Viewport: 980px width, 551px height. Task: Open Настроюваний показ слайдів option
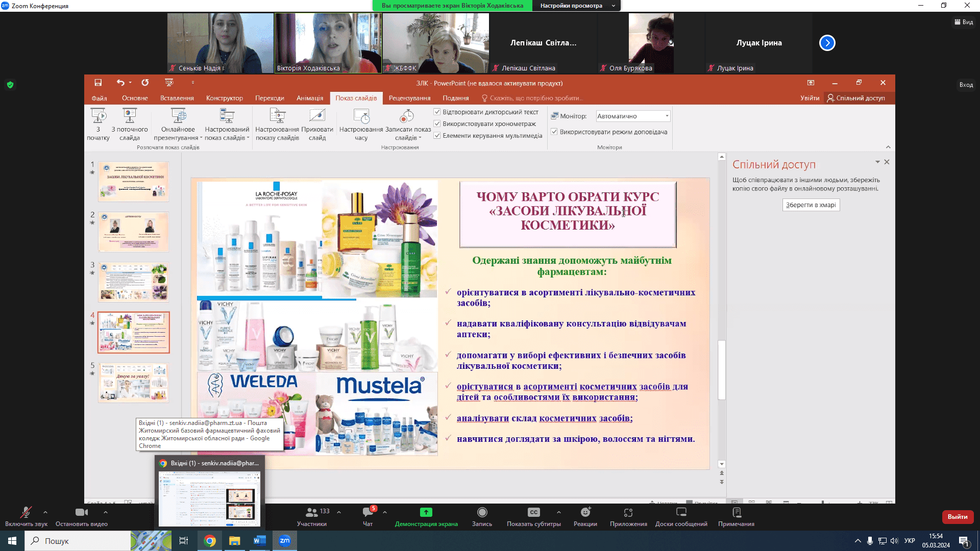(227, 124)
